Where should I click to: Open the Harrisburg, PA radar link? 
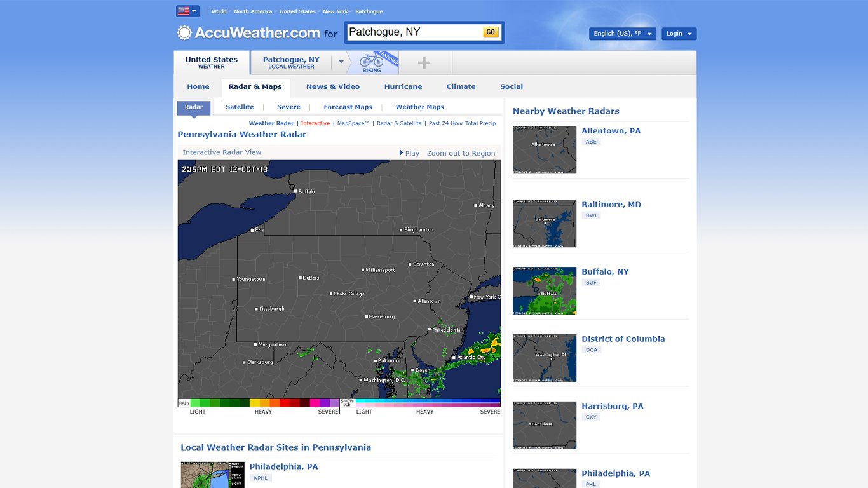pos(613,407)
